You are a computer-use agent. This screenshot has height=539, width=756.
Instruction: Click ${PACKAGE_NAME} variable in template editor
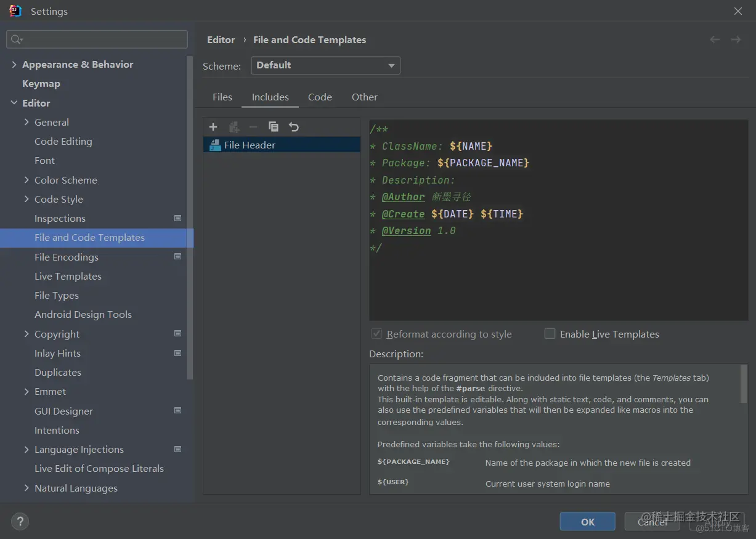point(484,163)
